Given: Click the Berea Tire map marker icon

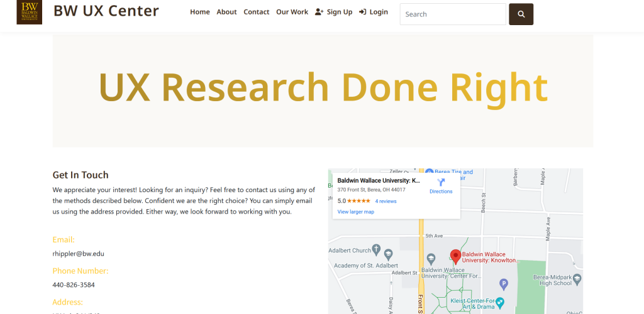Looking at the screenshot, I should (429, 171).
